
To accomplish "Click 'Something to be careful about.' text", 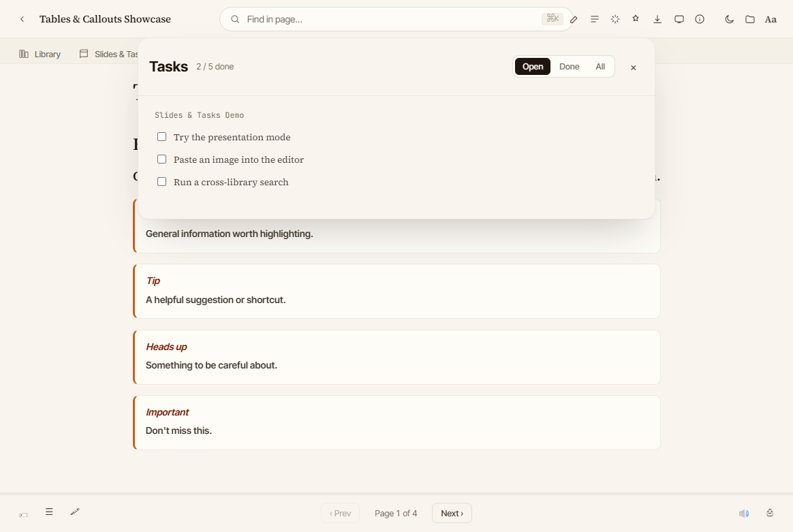I will 211,365.
